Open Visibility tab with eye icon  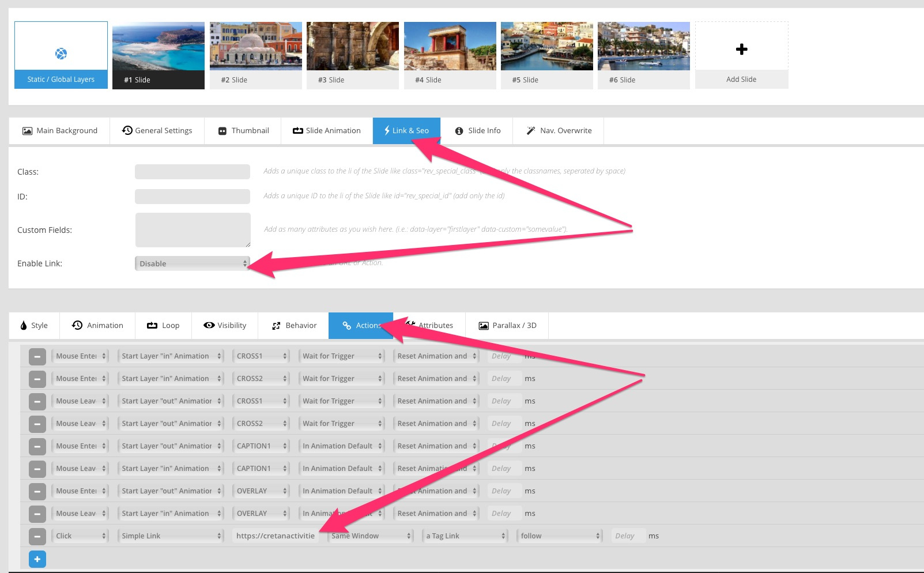(x=225, y=325)
